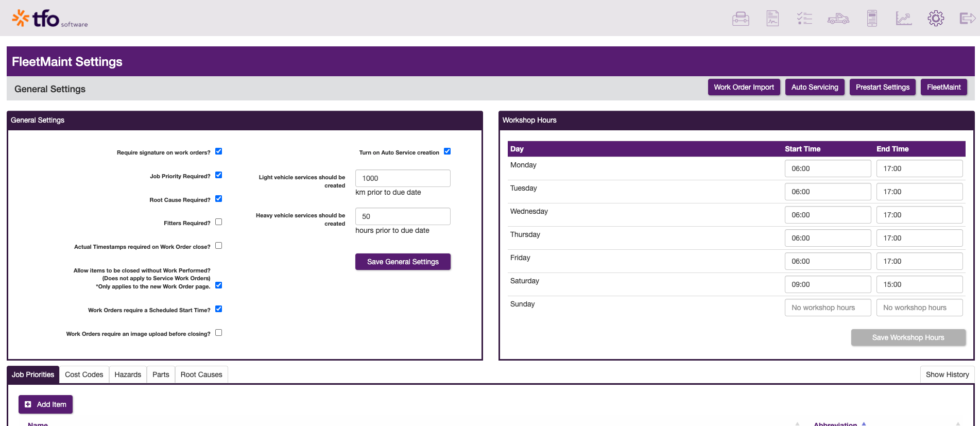Screen dimensions: 980x426
Task: Click Saturday start time field showing 09:00
Action: coord(828,284)
